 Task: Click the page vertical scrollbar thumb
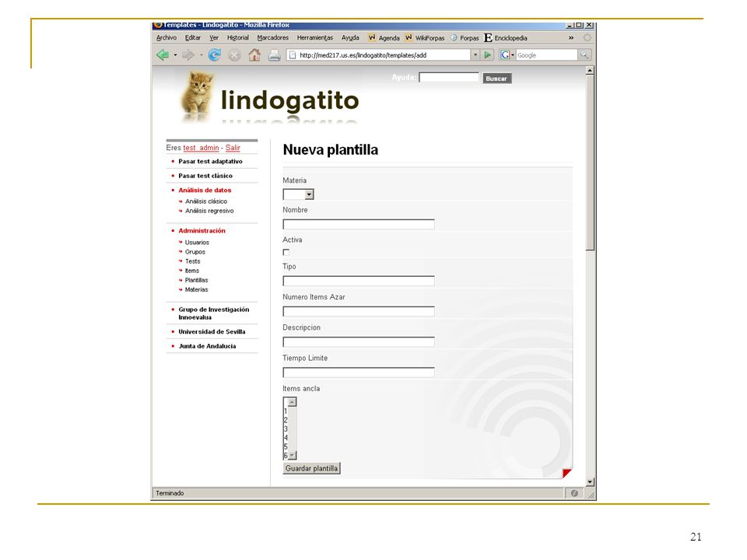tap(590, 163)
